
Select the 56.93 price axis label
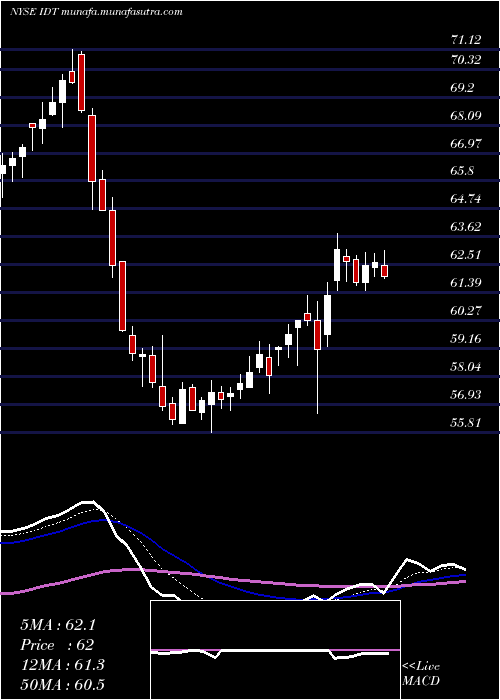466,394
